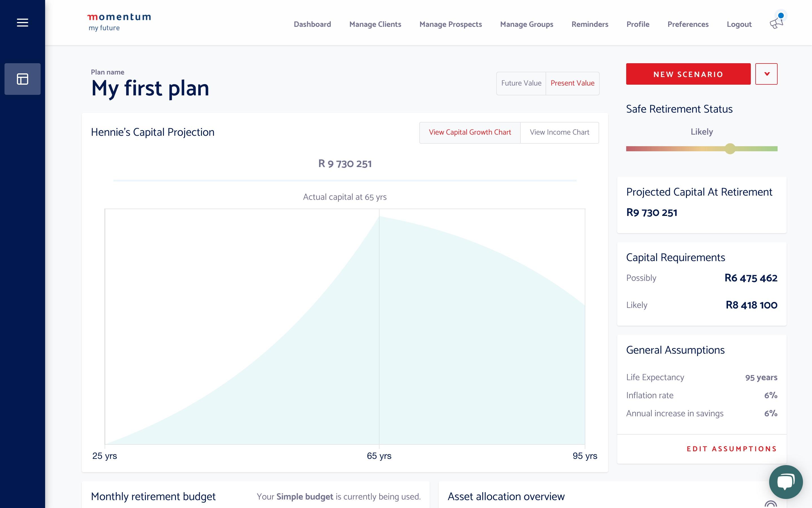Open Manage Prospects page
Screen dimensions: 812x508
point(451,24)
